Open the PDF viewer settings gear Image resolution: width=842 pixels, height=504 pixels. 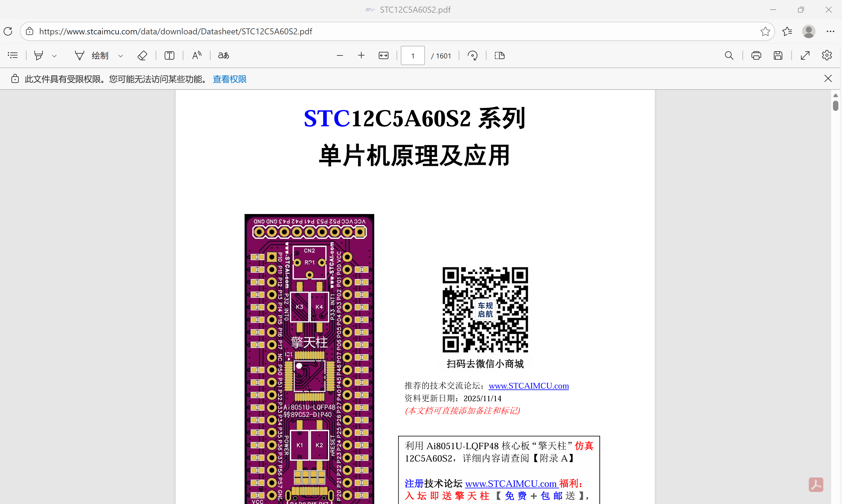coord(826,55)
